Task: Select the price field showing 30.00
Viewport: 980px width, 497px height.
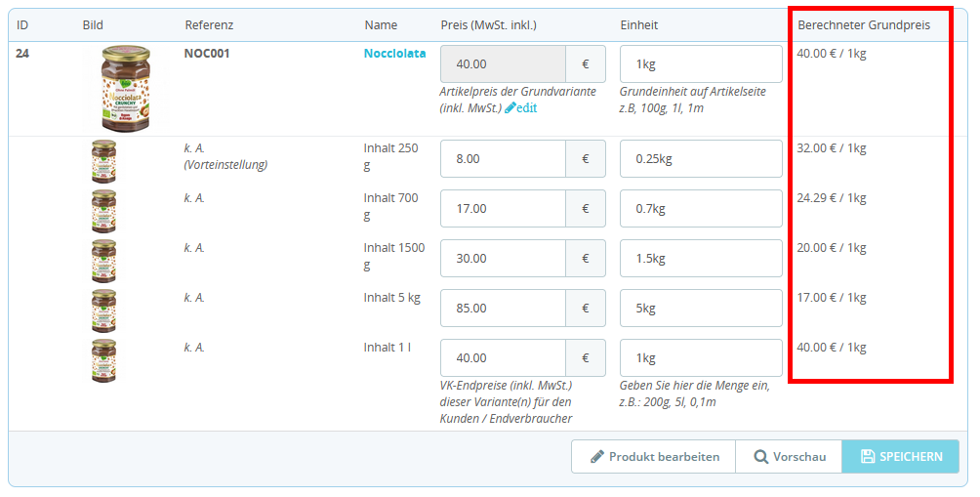Action: point(503,259)
